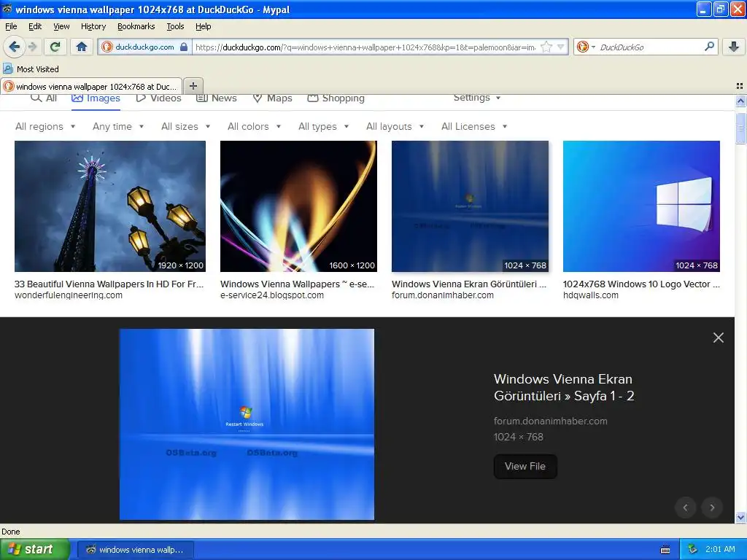Switch to the Shopping results tab
Screen dimensions: 747x560
coord(336,98)
